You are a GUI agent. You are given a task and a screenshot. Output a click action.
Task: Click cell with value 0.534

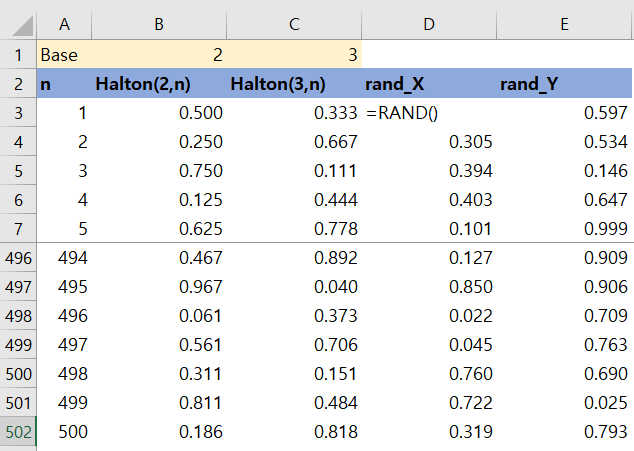[564, 142]
